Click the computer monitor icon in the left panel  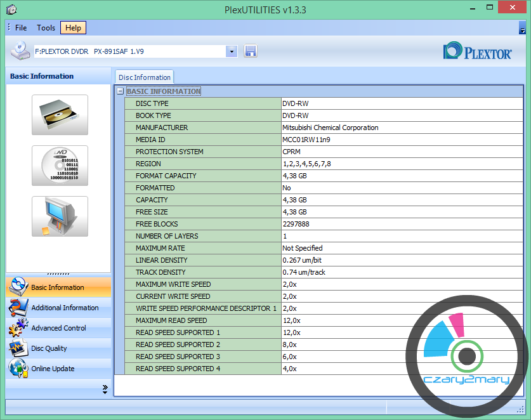[x=60, y=216]
